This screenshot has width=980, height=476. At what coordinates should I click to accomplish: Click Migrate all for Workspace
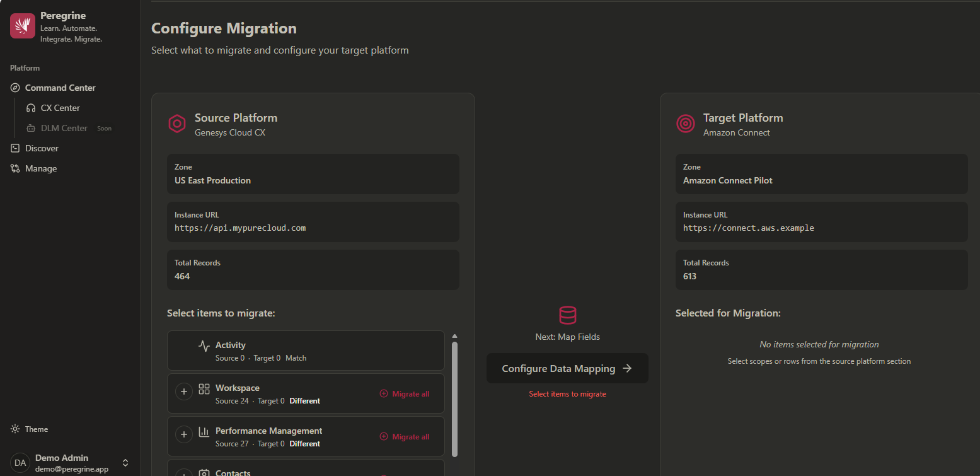click(x=405, y=393)
